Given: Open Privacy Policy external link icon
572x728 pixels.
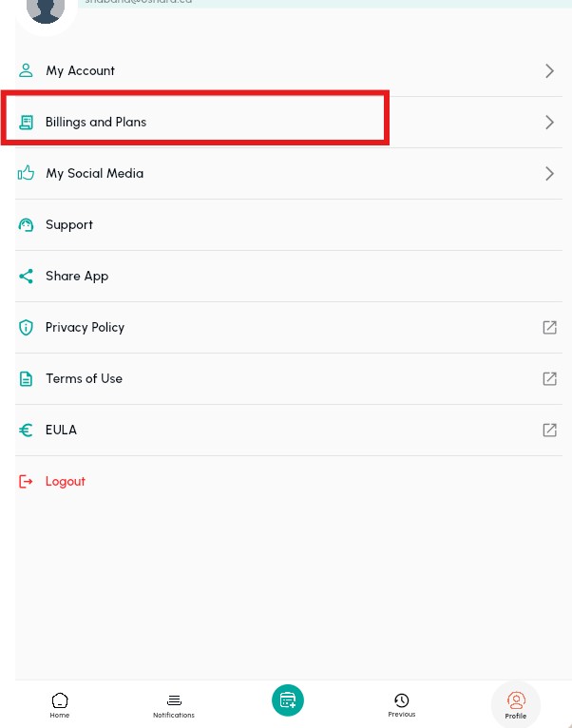Looking at the screenshot, I should [x=549, y=328].
